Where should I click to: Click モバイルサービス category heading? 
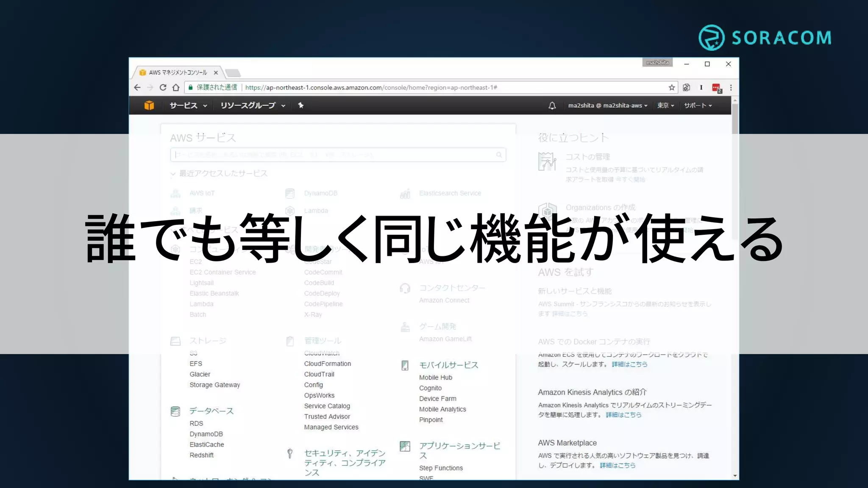pyautogui.click(x=448, y=366)
